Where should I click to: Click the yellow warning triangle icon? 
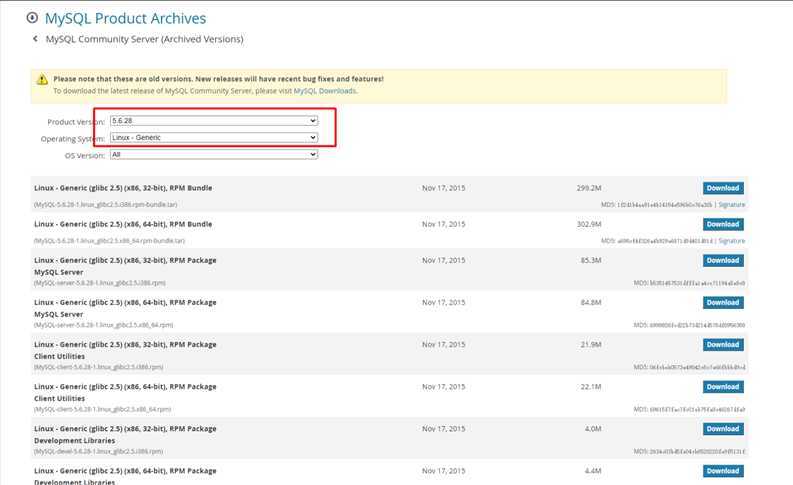[42, 79]
